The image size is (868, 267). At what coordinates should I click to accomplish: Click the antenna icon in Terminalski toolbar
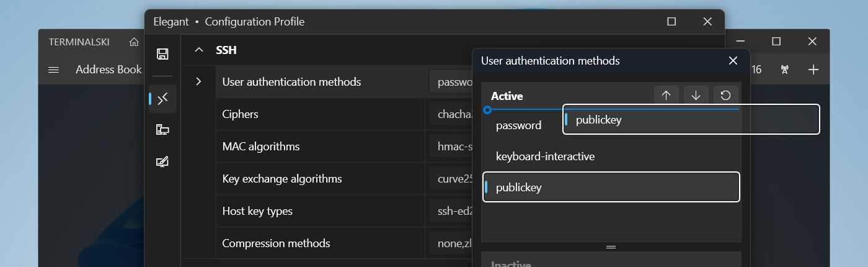[784, 70]
